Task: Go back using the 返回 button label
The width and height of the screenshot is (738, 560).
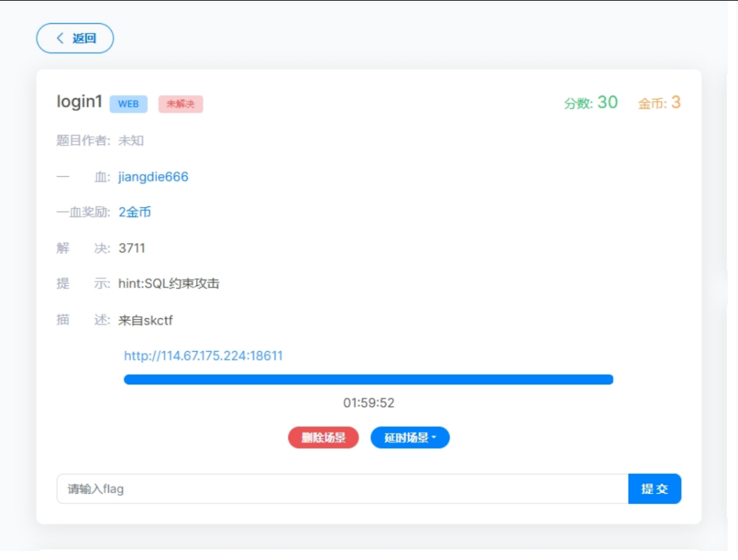Action: 84,38
